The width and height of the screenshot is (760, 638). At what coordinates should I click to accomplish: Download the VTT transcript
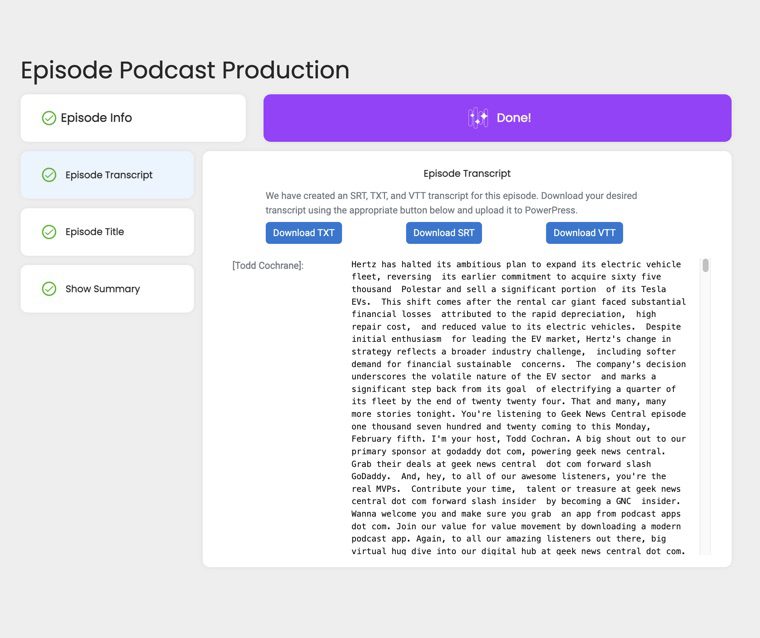coord(584,233)
